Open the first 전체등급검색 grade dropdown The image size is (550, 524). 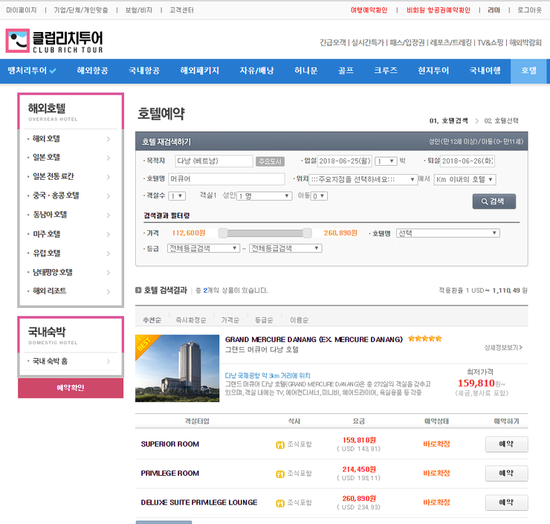click(203, 248)
